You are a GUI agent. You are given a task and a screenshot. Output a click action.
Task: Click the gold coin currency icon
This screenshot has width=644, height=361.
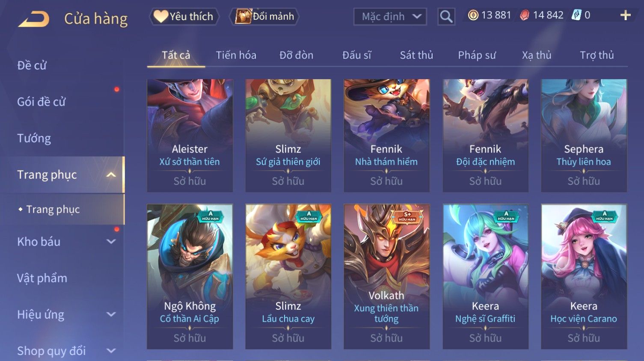click(472, 15)
